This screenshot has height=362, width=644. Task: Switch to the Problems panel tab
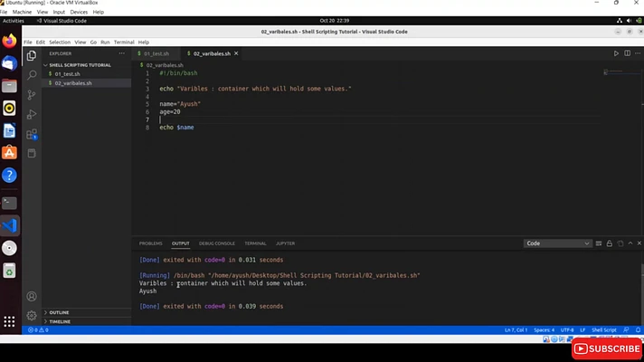(x=151, y=243)
